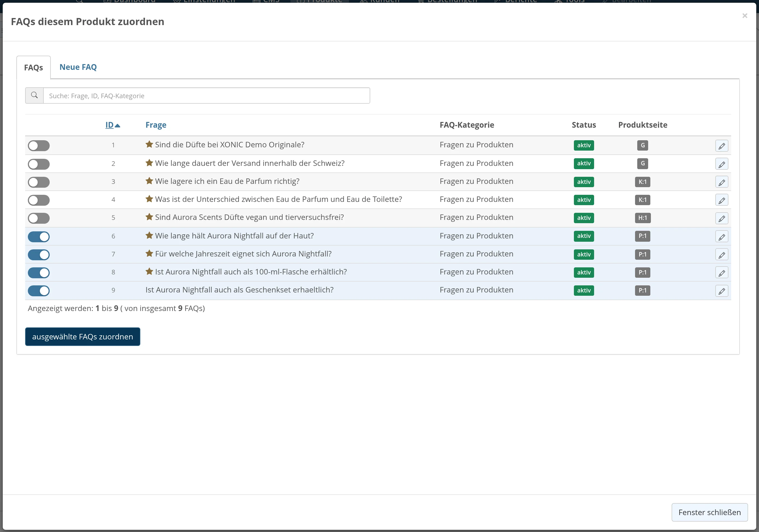The width and height of the screenshot is (759, 532).
Task: Sort the table by ID column
Action: (x=112, y=125)
